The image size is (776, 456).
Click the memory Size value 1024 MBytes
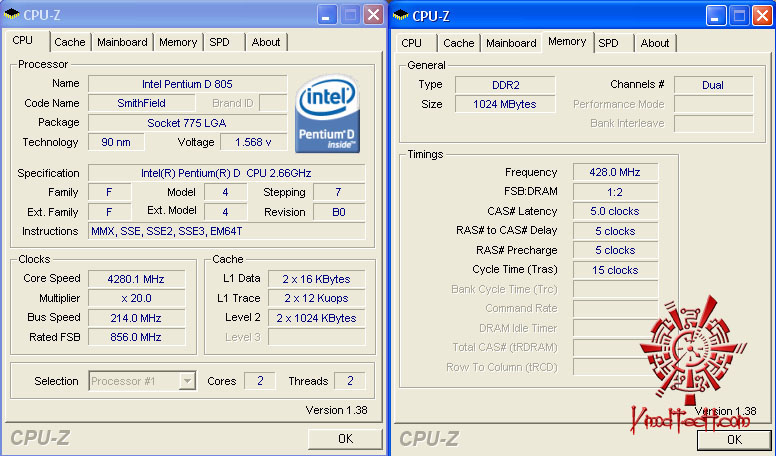[505, 104]
